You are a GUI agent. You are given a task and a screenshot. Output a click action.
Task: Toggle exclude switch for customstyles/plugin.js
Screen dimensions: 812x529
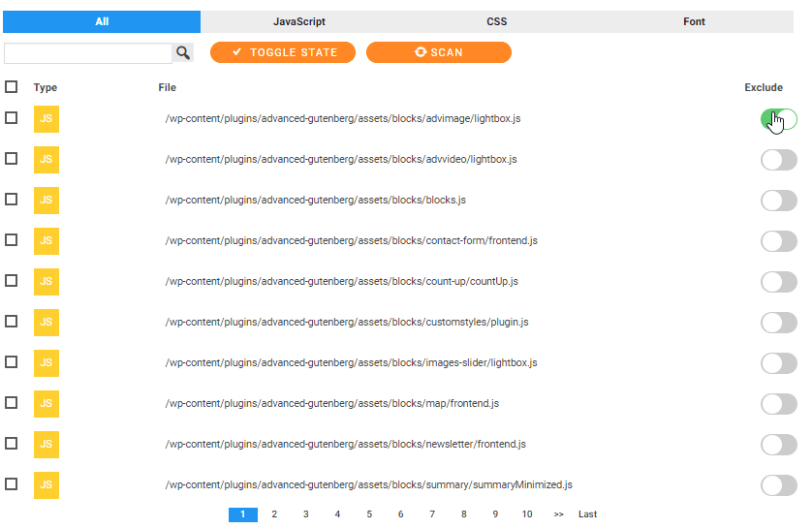pyautogui.click(x=778, y=323)
